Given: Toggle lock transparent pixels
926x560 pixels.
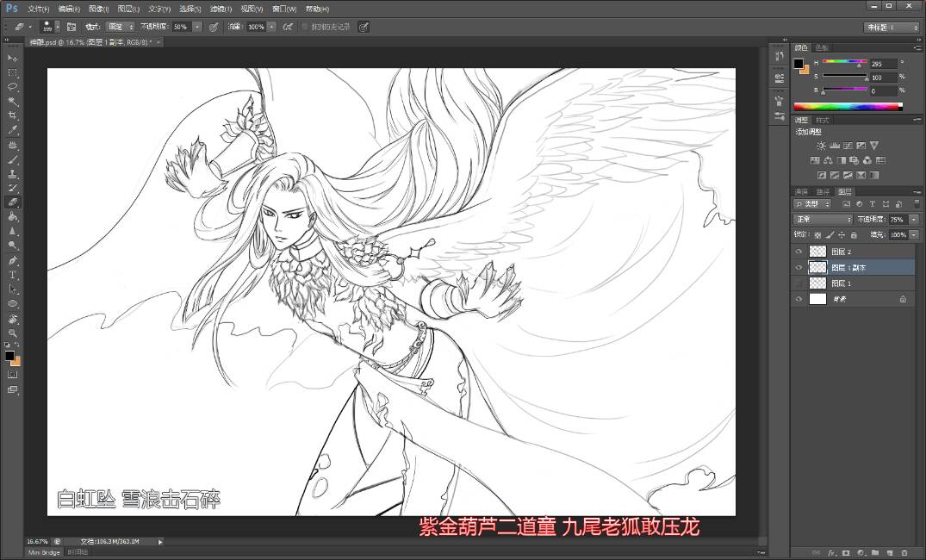Looking at the screenshot, I should [x=817, y=235].
